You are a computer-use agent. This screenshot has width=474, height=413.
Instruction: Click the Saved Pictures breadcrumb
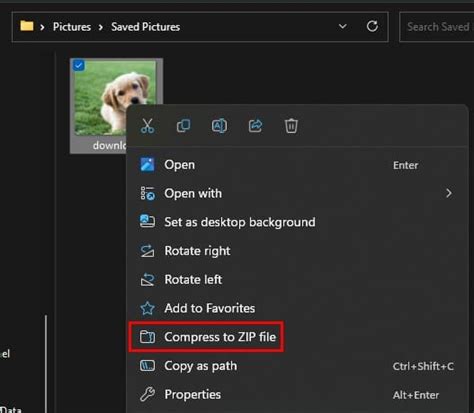point(146,27)
